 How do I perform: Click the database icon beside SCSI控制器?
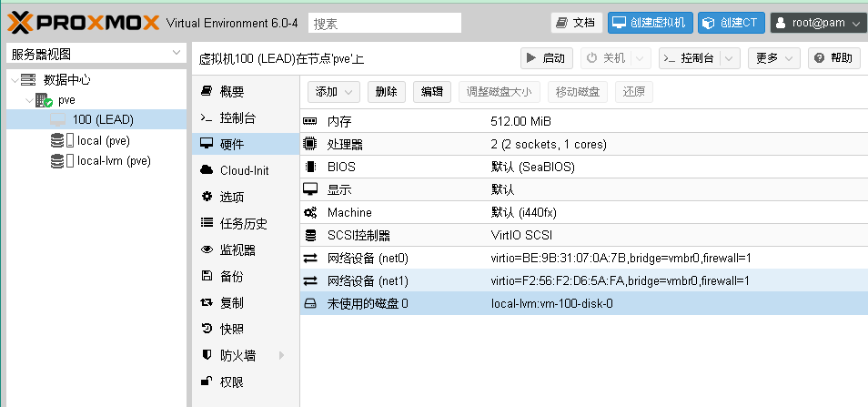[310, 235]
